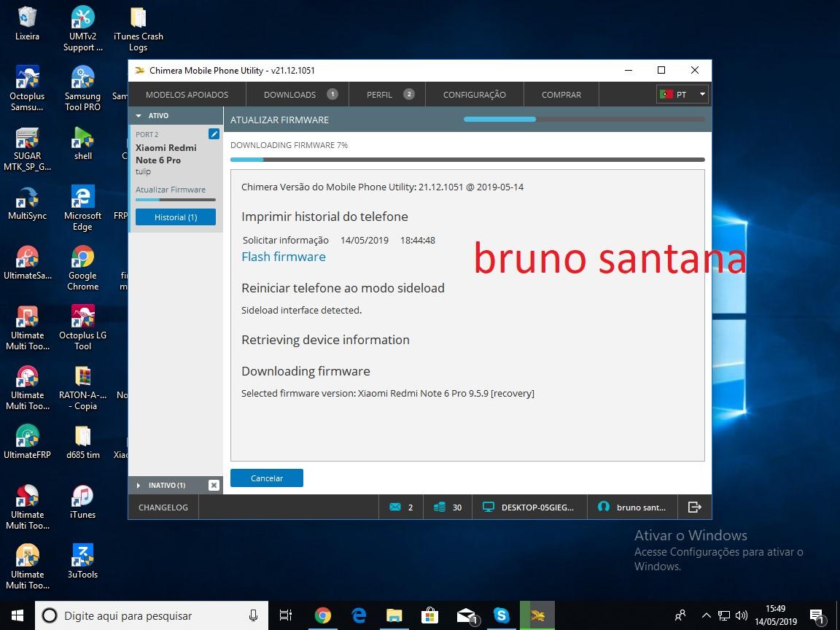Launch the Octoplus Samsung desktop shortcut

27,89
